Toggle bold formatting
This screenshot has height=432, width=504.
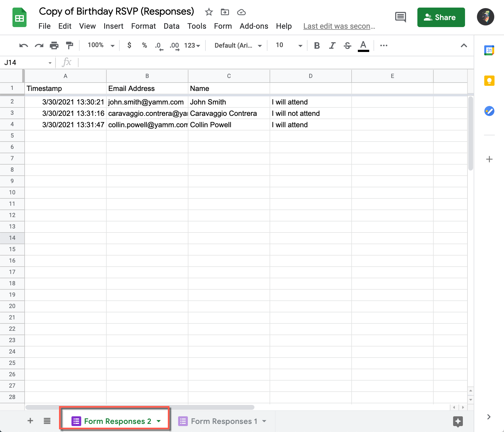(316, 45)
